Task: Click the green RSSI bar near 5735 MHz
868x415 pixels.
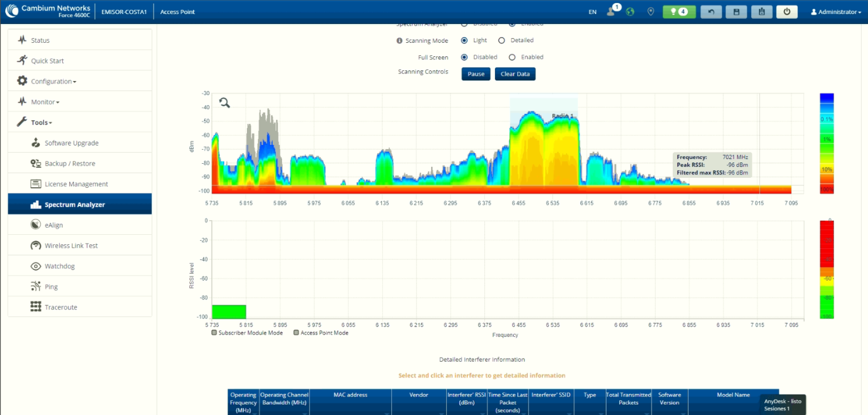Action: 229,312
